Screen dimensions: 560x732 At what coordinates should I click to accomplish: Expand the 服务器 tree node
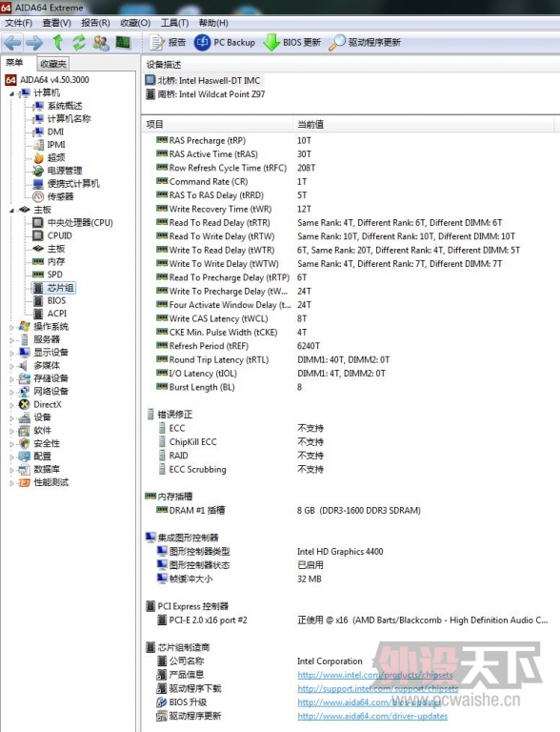11,340
